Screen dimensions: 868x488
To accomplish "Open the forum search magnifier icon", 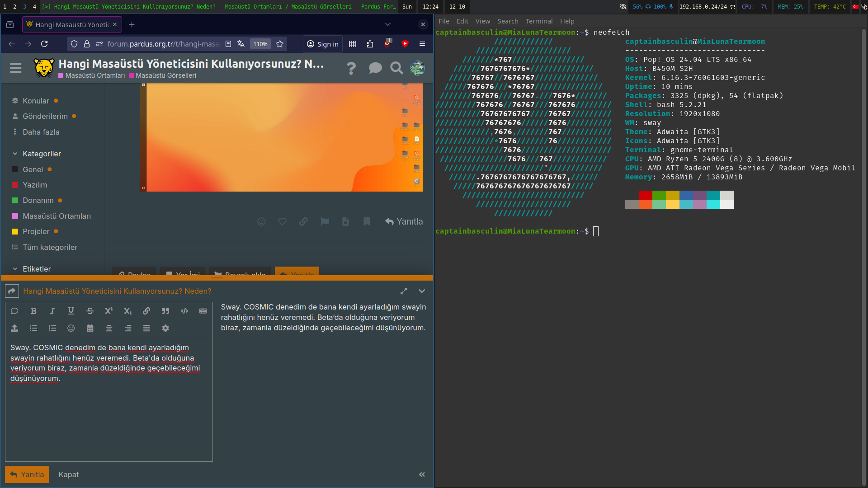I will click(x=396, y=68).
